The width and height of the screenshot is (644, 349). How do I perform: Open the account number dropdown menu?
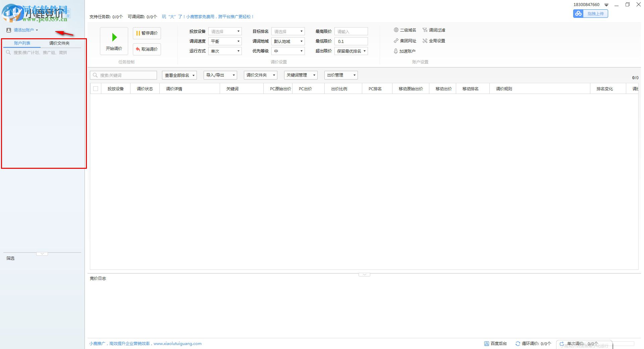(606, 5)
